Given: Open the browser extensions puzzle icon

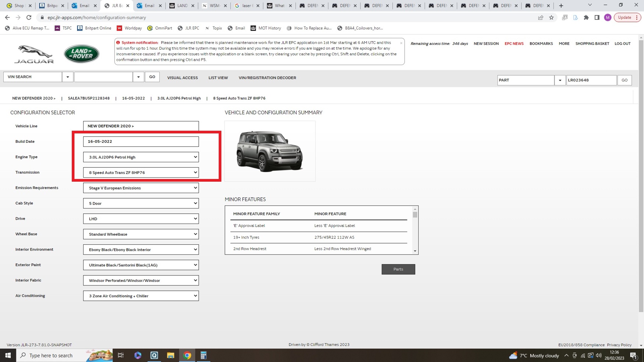Looking at the screenshot, I should pos(586,17).
